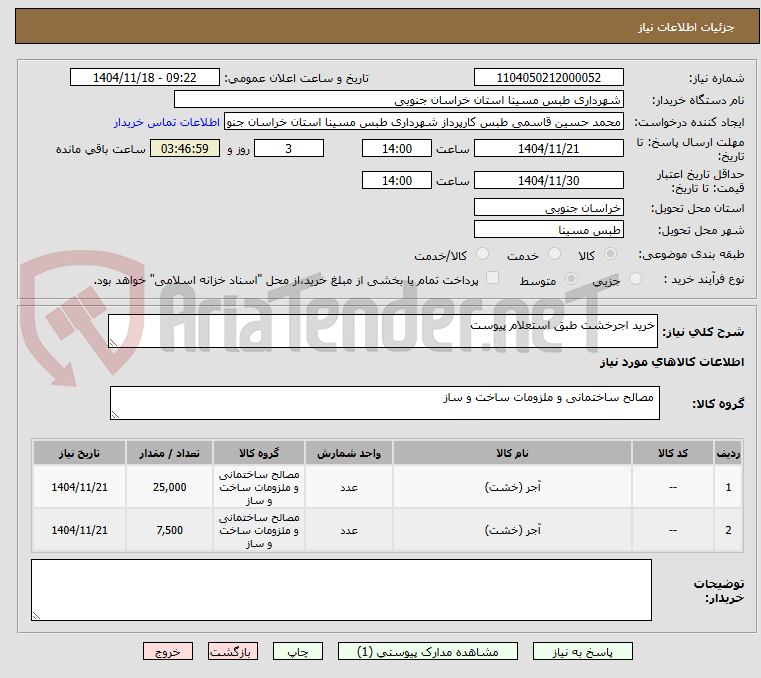
Task: Open اطلاعات تماس خریدار link
Action: [166, 122]
